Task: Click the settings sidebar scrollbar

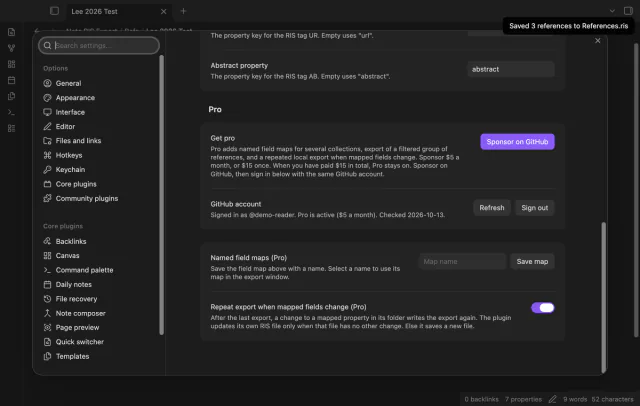Action: (161, 195)
